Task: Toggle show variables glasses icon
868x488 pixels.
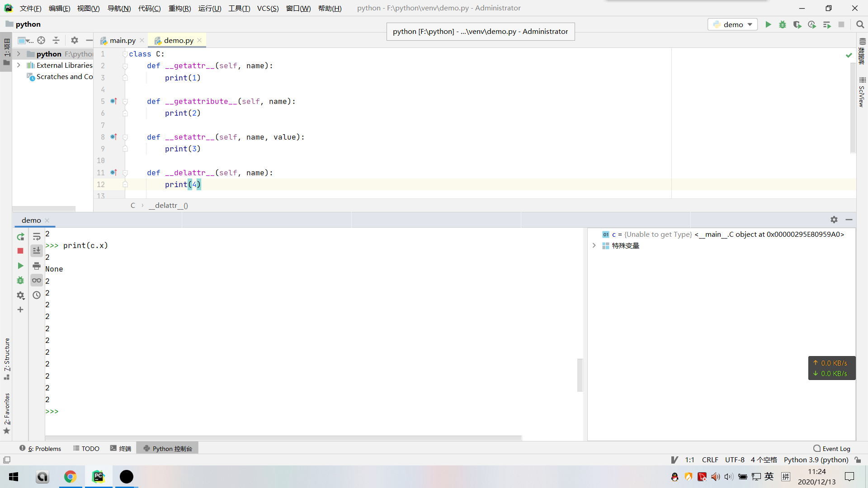Action: click(x=37, y=281)
